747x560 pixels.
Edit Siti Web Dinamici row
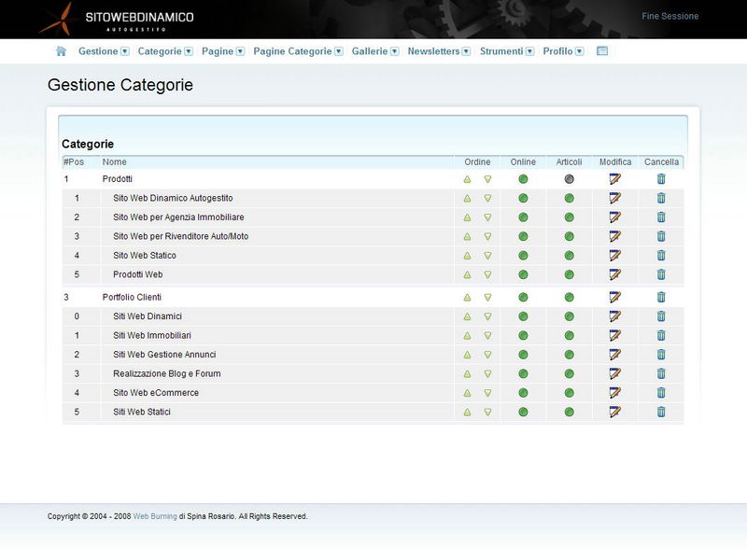(x=615, y=316)
